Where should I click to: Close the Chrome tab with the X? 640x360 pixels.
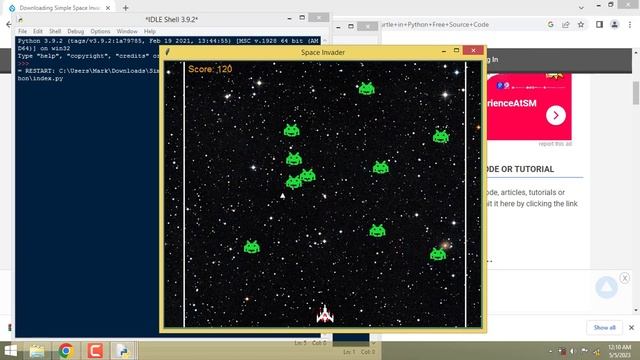[x=108, y=8]
